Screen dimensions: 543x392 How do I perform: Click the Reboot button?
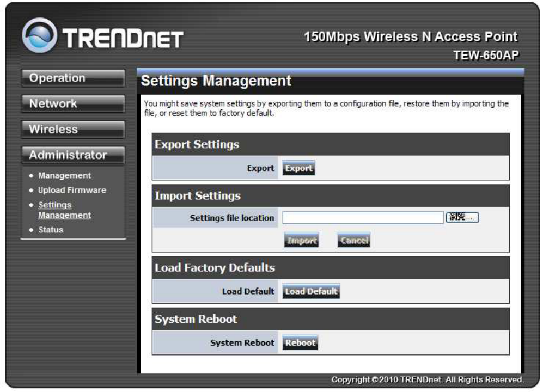(300, 343)
